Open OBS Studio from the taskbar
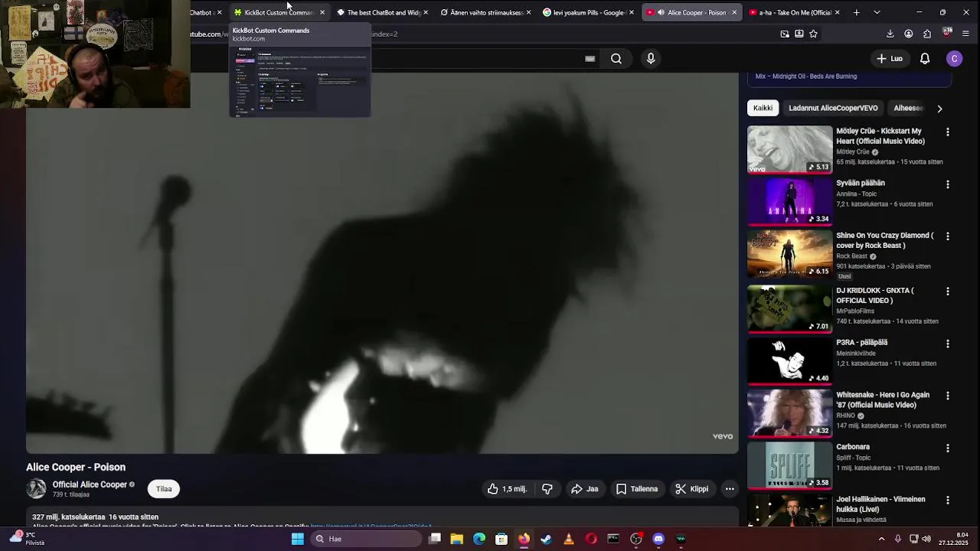This screenshot has height=551, width=980. tap(635, 539)
